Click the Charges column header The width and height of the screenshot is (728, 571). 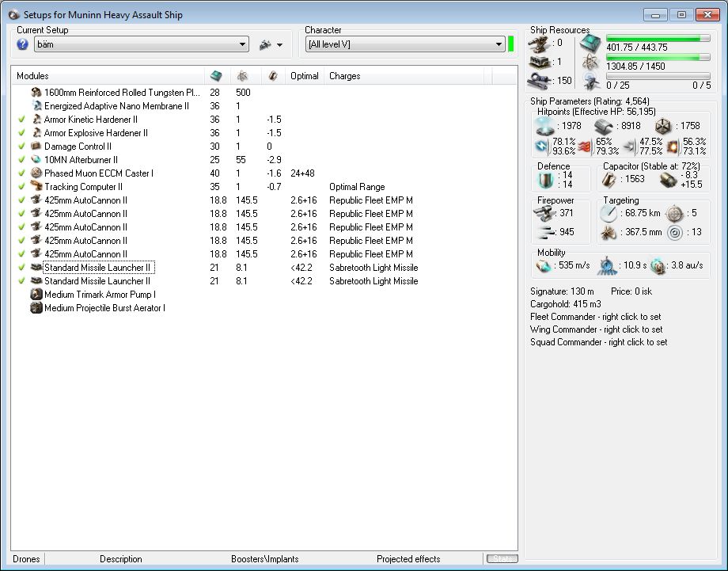click(x=404, y=76)
